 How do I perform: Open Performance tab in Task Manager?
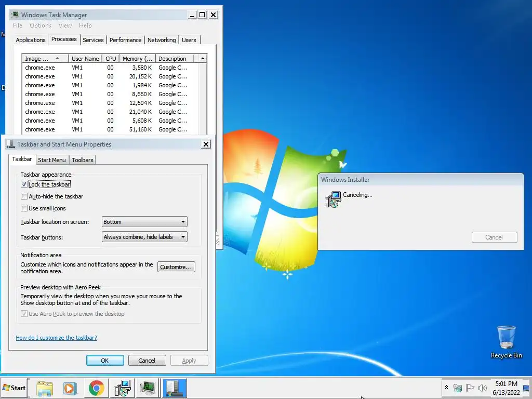coord(126,40)
